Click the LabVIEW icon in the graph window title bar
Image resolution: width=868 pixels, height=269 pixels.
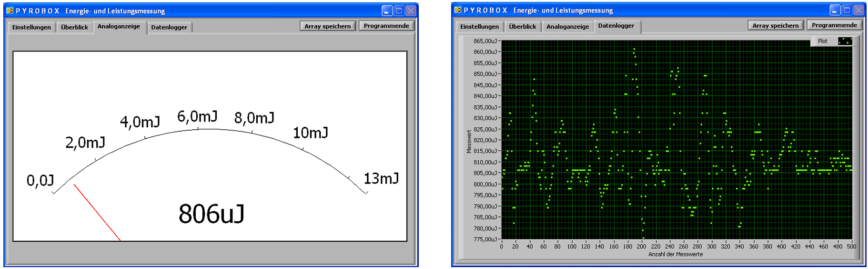[x=458, y=10]
